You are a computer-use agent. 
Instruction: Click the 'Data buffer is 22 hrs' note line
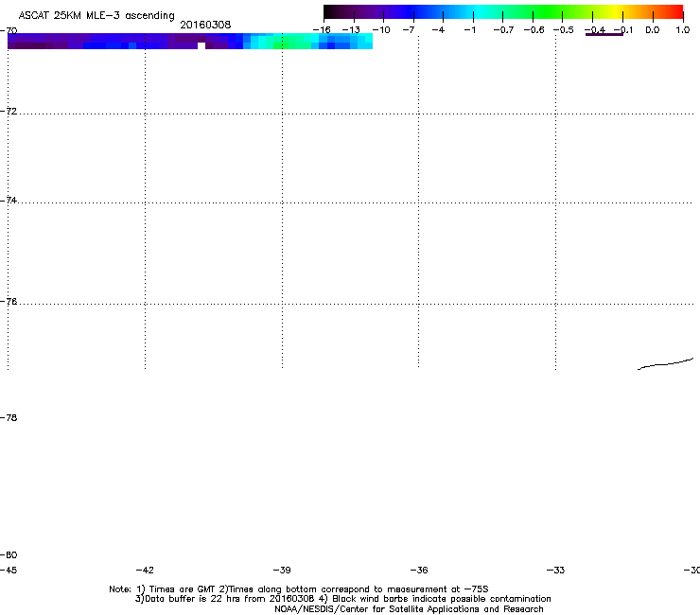click(x=342, y=599)
